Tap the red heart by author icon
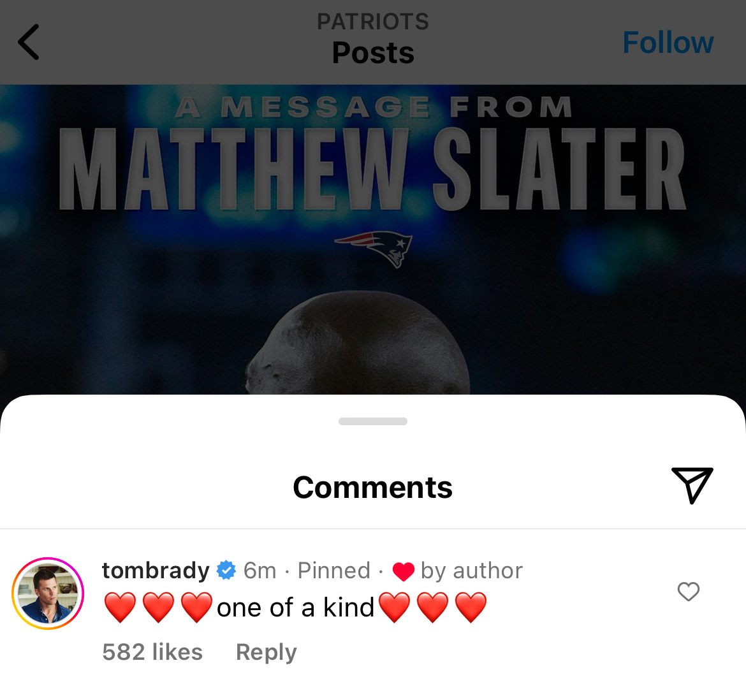 tap(403, 571)
